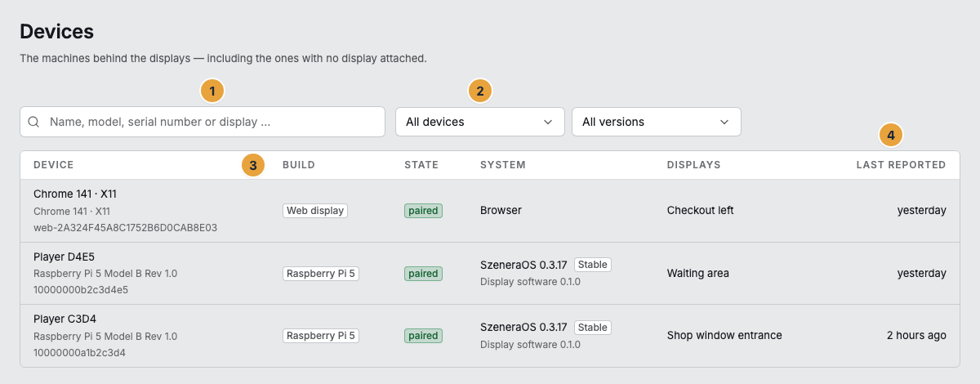Screen dimensions: 980x384
Task: Click the Stable tag in Player C3D4 row
Action: pyautogui.click(x=593, y=328)
